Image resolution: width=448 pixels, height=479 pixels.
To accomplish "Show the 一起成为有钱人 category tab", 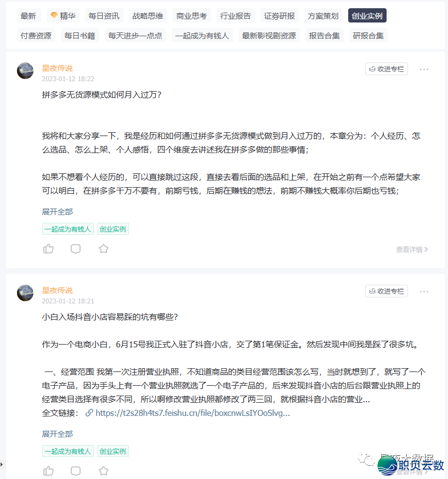I will coord(202,36).
